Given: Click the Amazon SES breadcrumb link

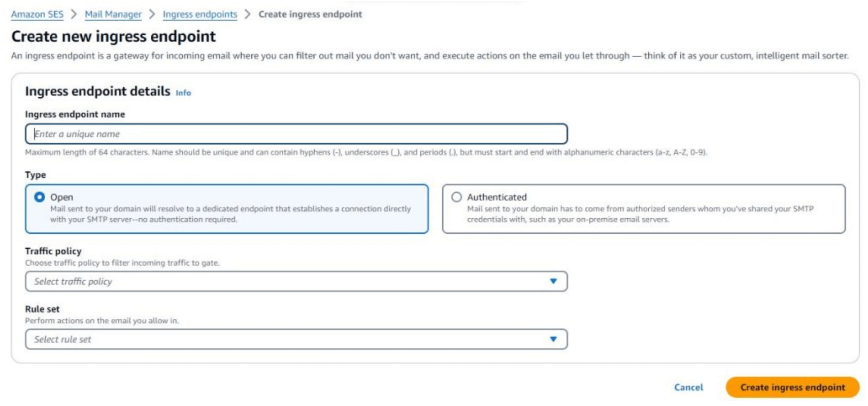Looking at the screenshot, I should 37,14.
